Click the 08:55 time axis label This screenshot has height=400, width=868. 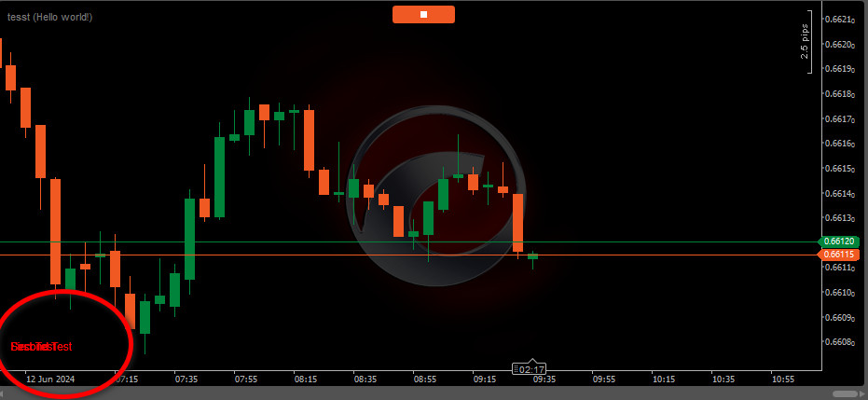[x=425, y=379]
